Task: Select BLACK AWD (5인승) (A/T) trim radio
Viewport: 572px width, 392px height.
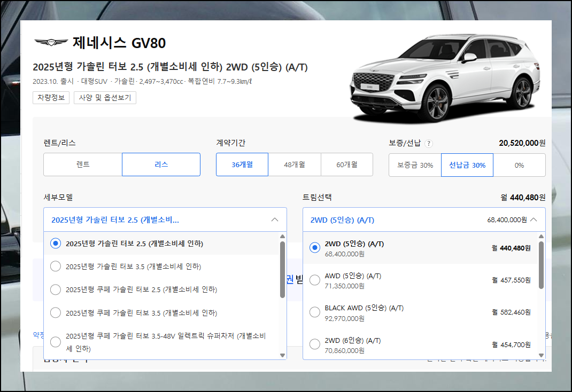Action: click(x=315, y=312)
